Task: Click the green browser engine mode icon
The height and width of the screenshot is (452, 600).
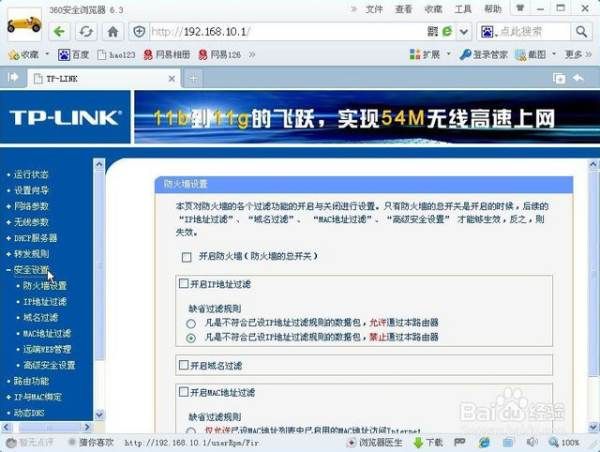Action: (x=447, y=31)
